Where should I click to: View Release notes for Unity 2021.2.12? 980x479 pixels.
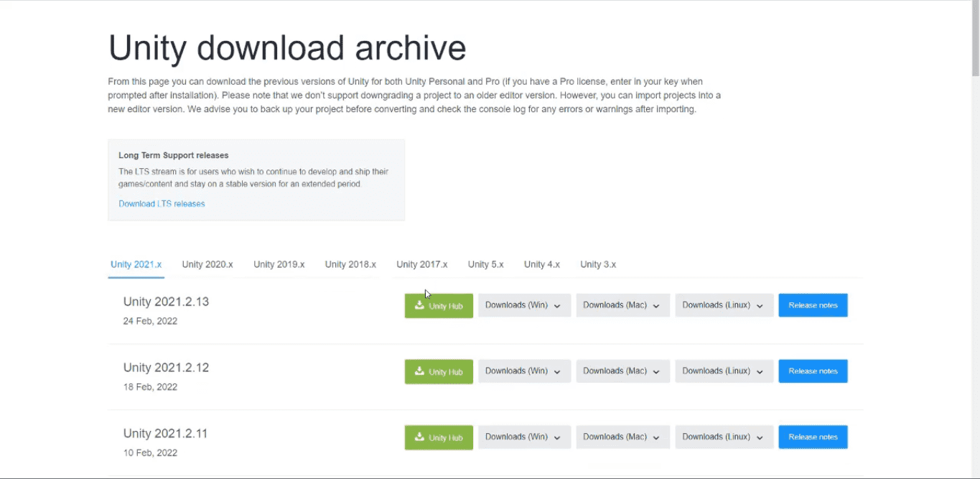(x=813, y=371)
